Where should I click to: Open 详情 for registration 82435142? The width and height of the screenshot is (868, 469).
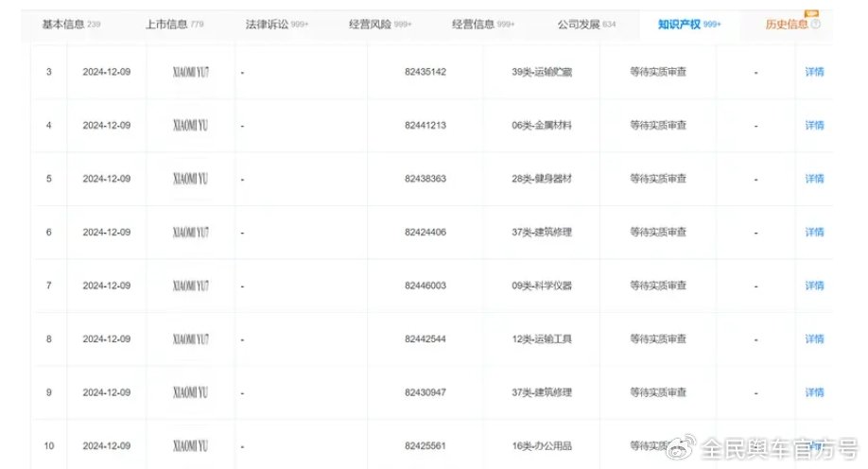click(x=813, y=72)
